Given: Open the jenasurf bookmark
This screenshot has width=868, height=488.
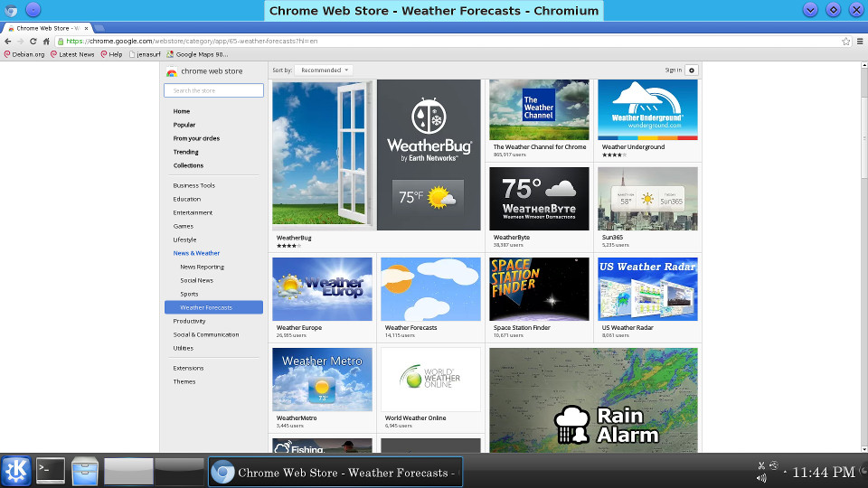Looking at the screenshot, I should (x=145, y=54).
